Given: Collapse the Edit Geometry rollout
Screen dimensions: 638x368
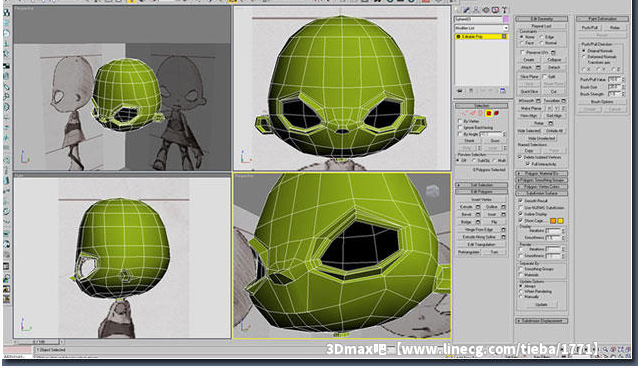Looking at the screenshot, I should pyautogui.click(x=542, y=19).
